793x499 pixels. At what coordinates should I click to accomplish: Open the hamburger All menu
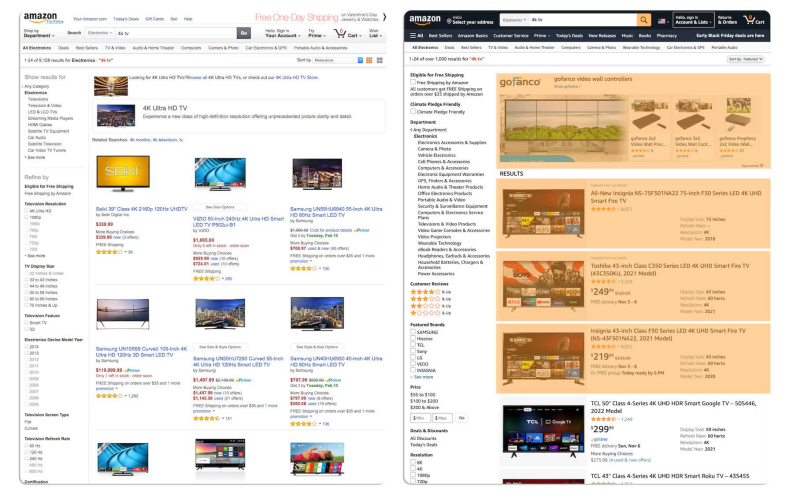415,34
